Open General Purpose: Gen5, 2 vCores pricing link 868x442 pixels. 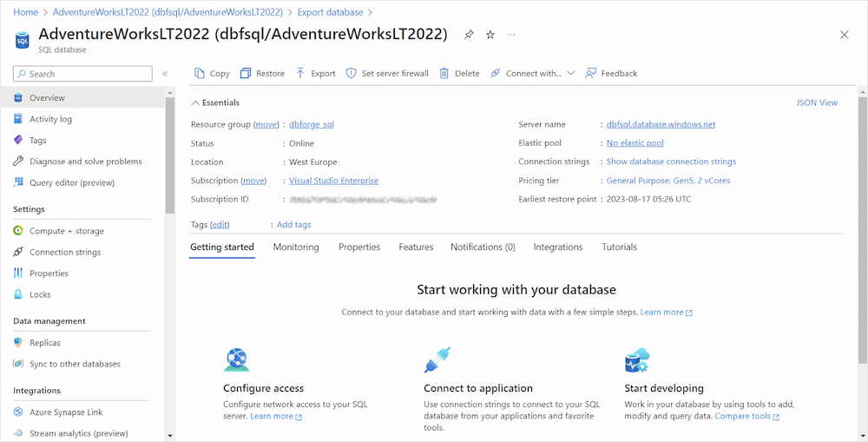[x=668, y=181]
